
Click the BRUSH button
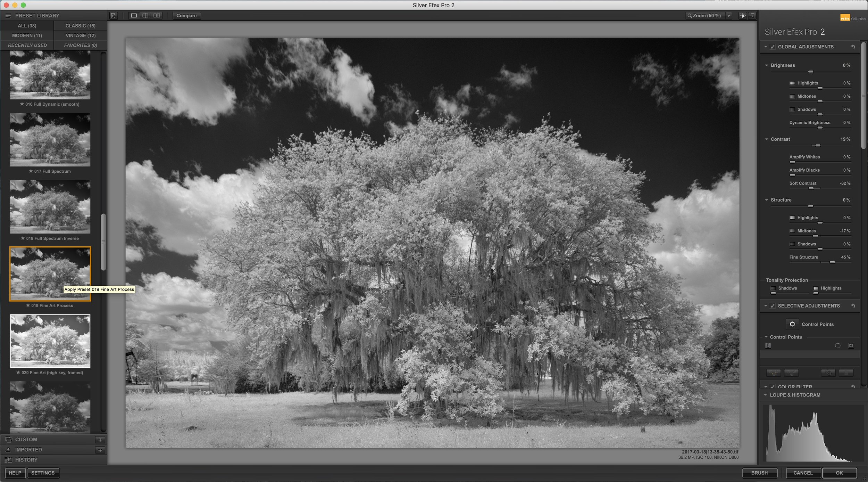[759, 473]
